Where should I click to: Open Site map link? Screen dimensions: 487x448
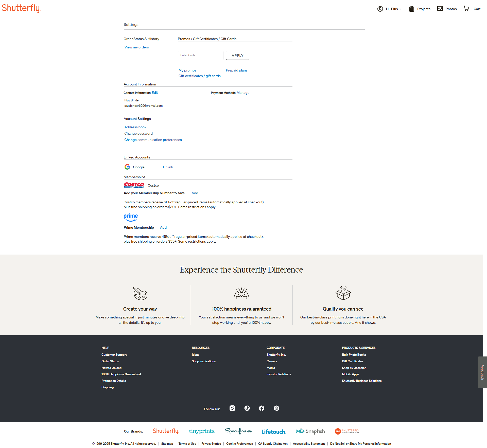(167, 444)
